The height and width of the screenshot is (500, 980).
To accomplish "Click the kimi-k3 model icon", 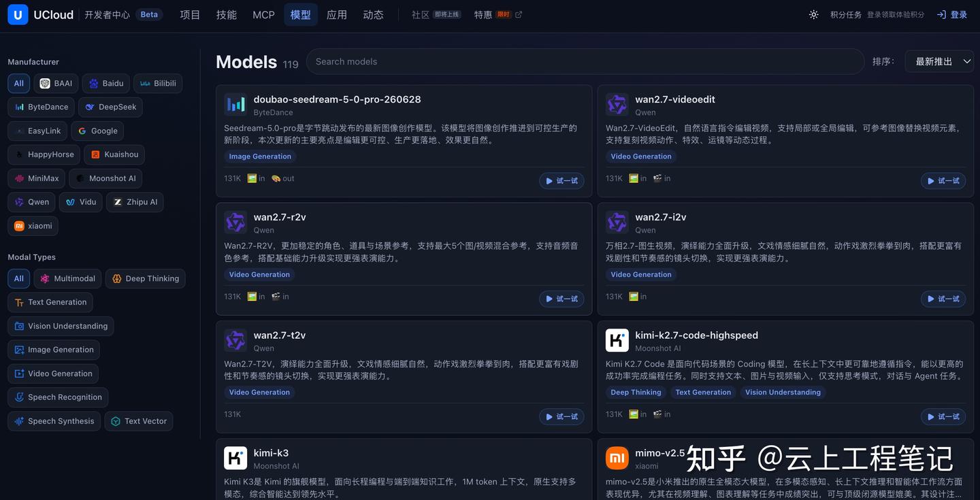I will click(235, 458).
